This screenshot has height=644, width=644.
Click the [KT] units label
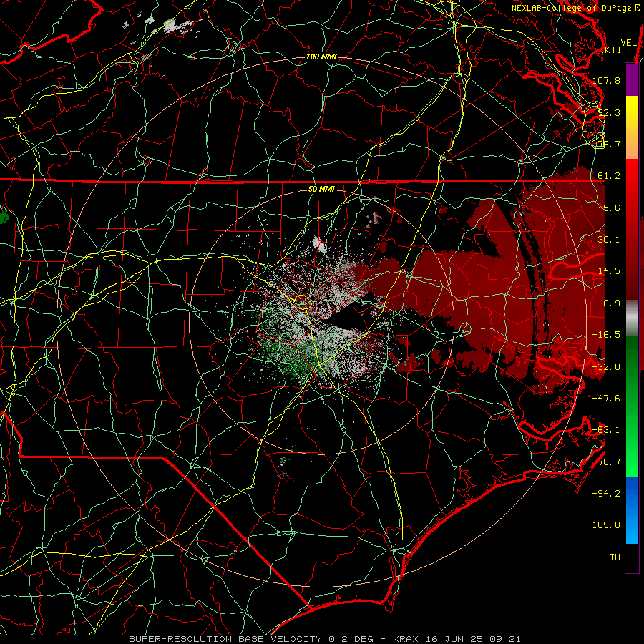(x=611, y=49)
